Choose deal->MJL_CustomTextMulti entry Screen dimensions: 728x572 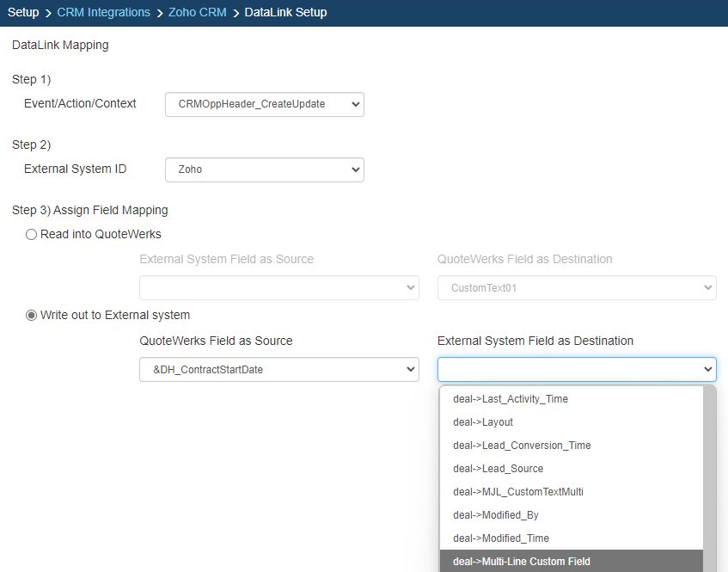pyautogui.click(x=518, y=492)
